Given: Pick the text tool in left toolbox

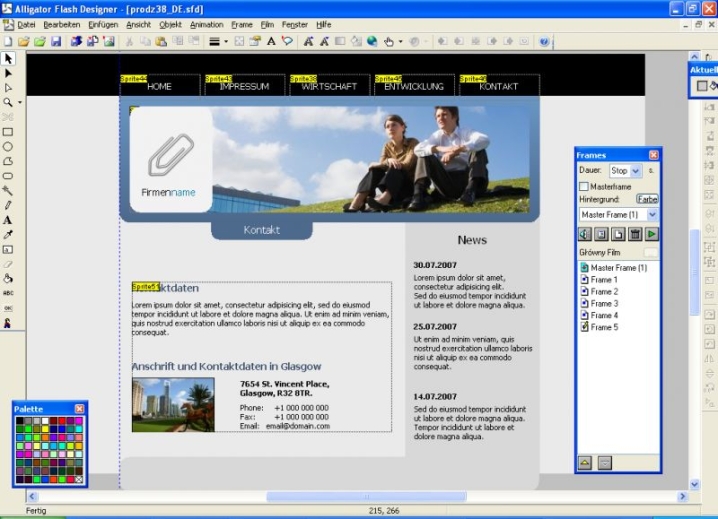Looking at the screenshot, I should click(x=8, y=219).
